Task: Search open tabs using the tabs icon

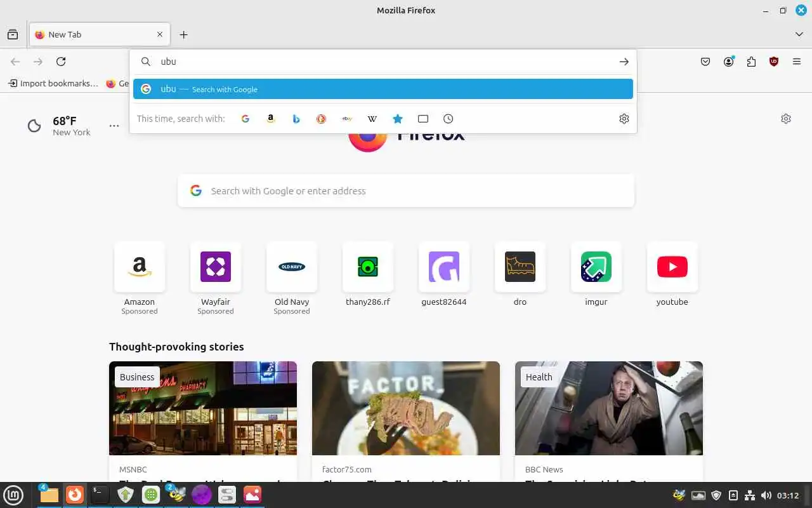Action: pos(423,119)
